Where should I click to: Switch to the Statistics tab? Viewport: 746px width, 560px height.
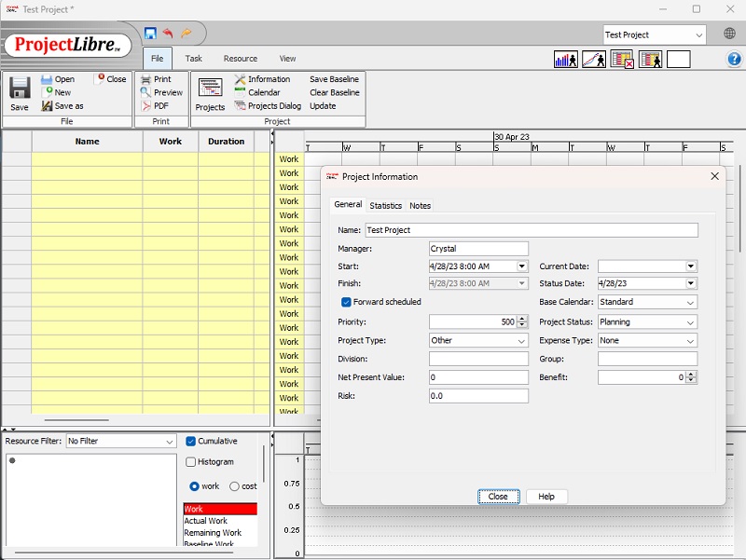(x=385, y=205)
